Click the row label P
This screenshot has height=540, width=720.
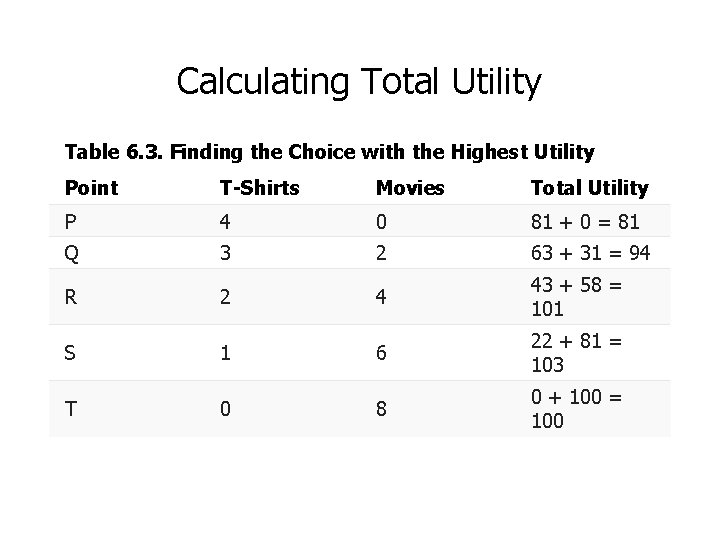point(71,221)
